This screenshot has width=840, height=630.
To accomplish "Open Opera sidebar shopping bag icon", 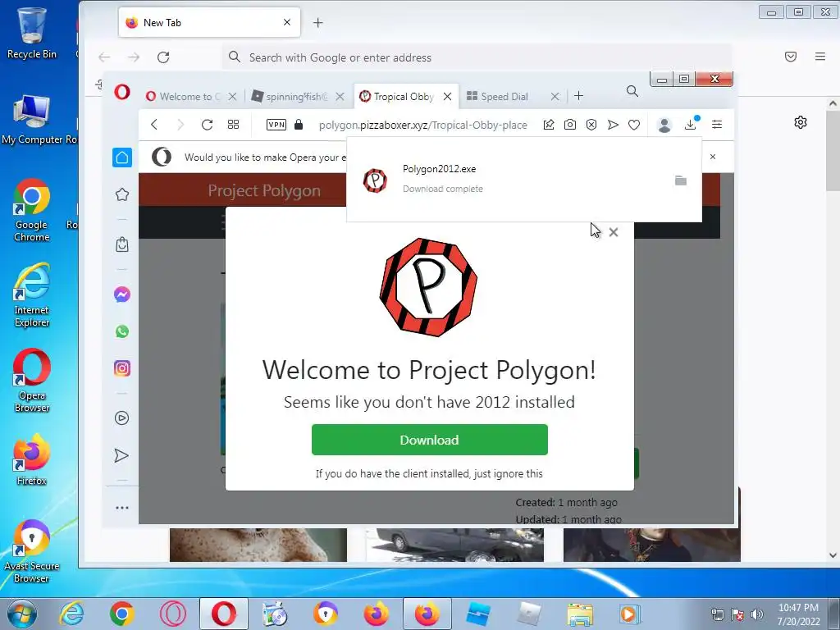I will 122,244.
